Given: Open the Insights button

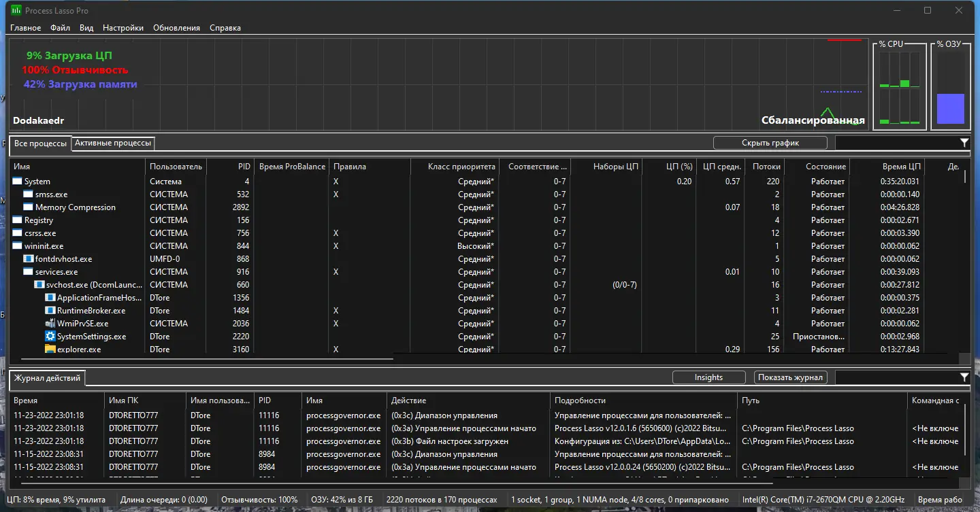Looking at the screenshot, I should click(708, 377).
